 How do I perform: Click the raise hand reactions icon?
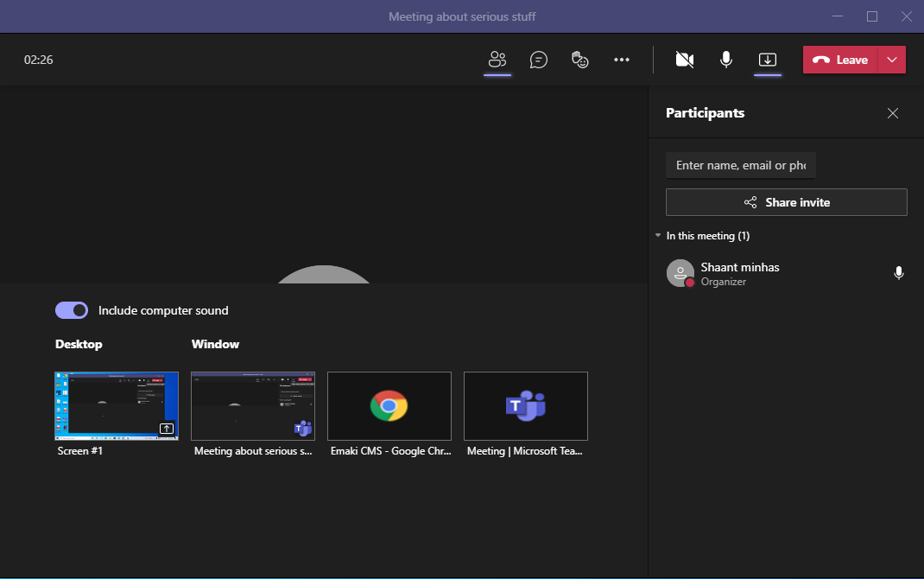pyautogui.click(x=579, y=60)
